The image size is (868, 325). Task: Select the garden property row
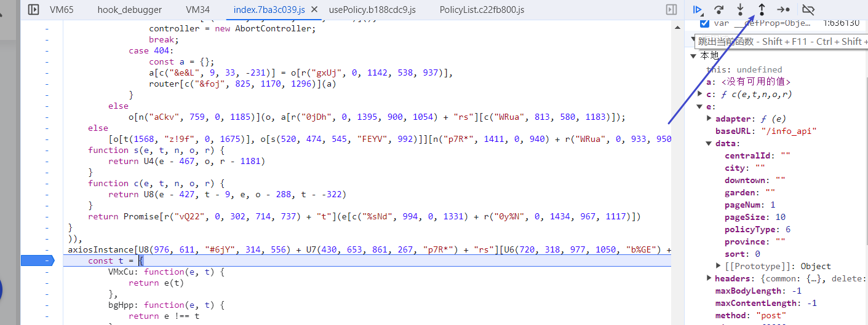[750, 192]
